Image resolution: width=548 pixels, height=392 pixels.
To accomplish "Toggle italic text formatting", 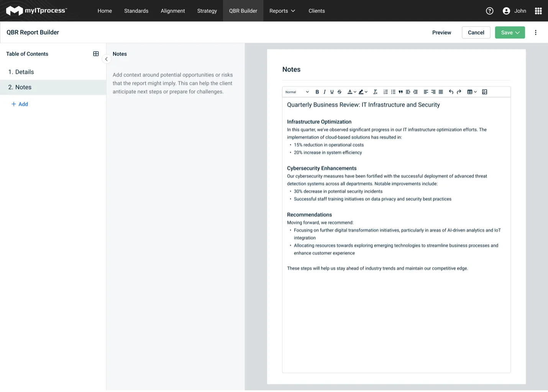I will coord(325,92).
